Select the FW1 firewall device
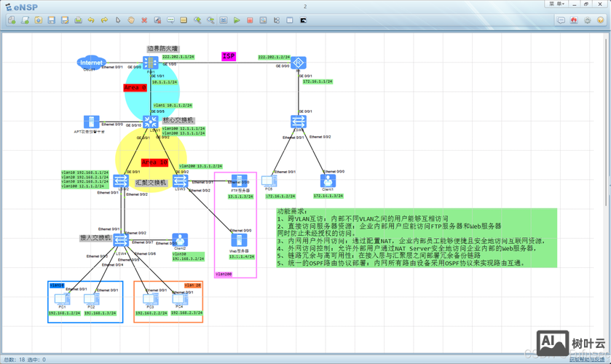This screenshot has height=364, width=611. (151, 64)
